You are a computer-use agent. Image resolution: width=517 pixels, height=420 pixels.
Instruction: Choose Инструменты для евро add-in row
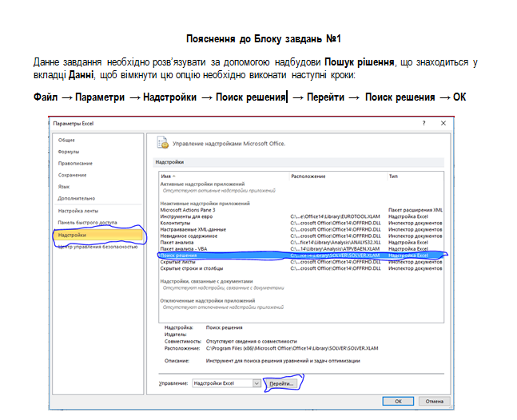[186, 216]
